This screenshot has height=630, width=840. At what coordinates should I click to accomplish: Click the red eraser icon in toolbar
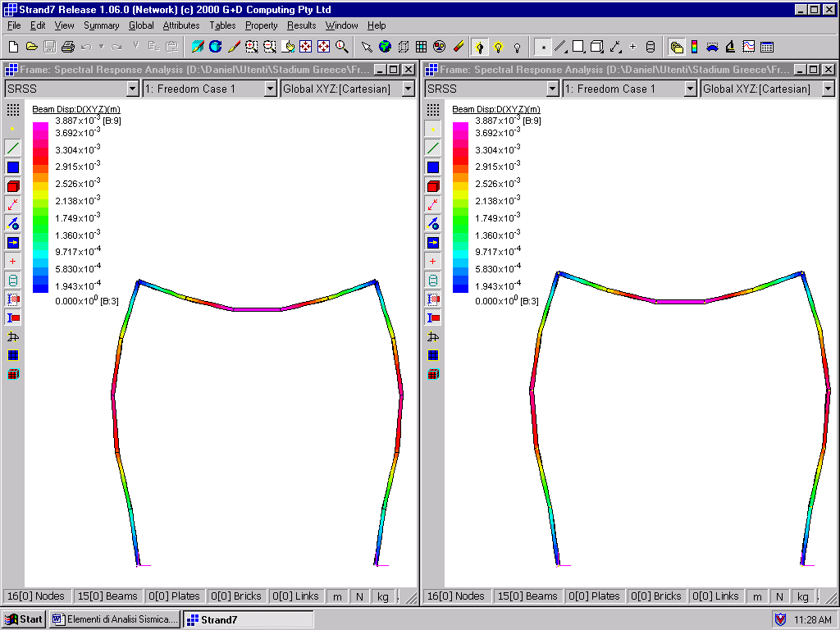click(459, 47)
